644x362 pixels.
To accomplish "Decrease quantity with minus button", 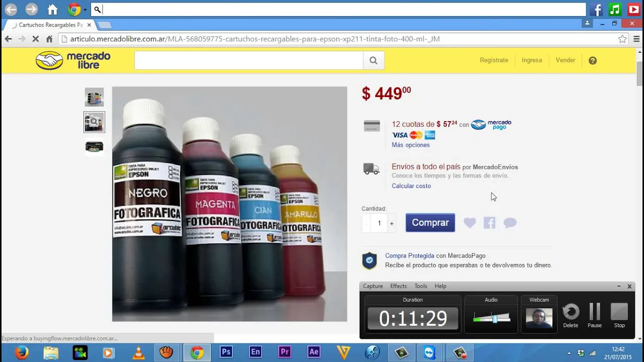I will [x=366, y=223].
